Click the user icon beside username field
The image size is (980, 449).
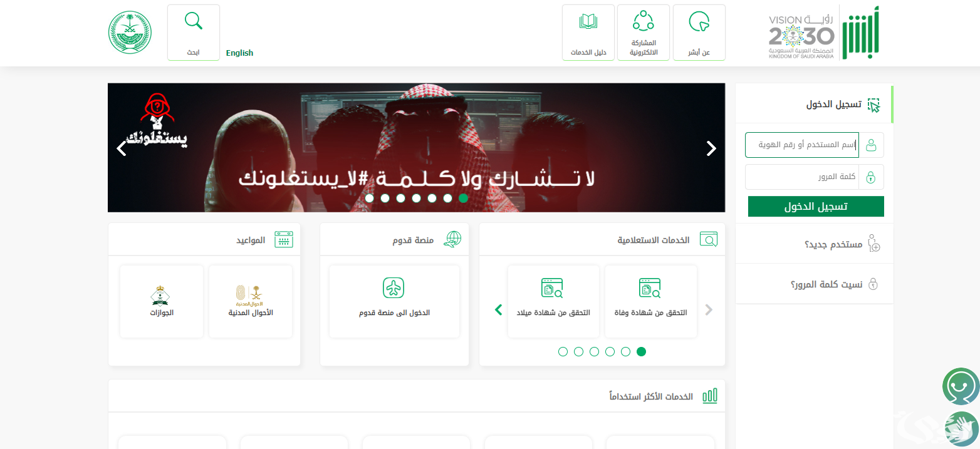pyautogui.click(x=871, y=145)
